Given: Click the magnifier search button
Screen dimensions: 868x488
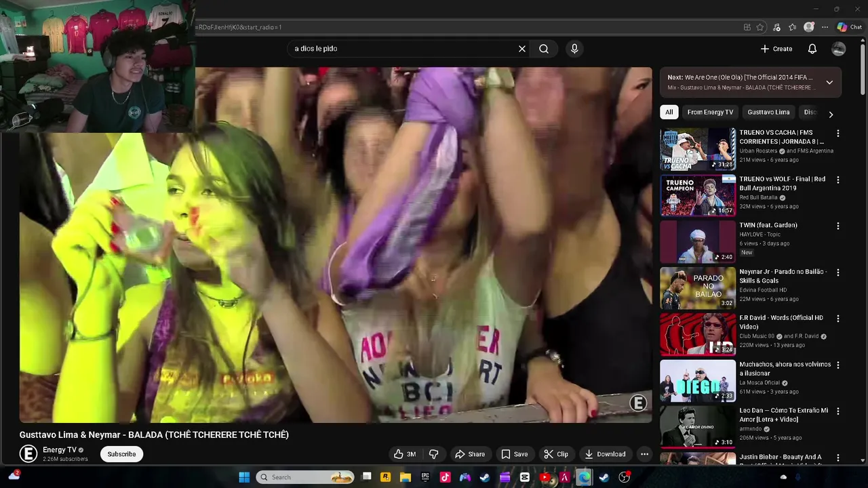Looking at the screenshot, I should point(544,49).
